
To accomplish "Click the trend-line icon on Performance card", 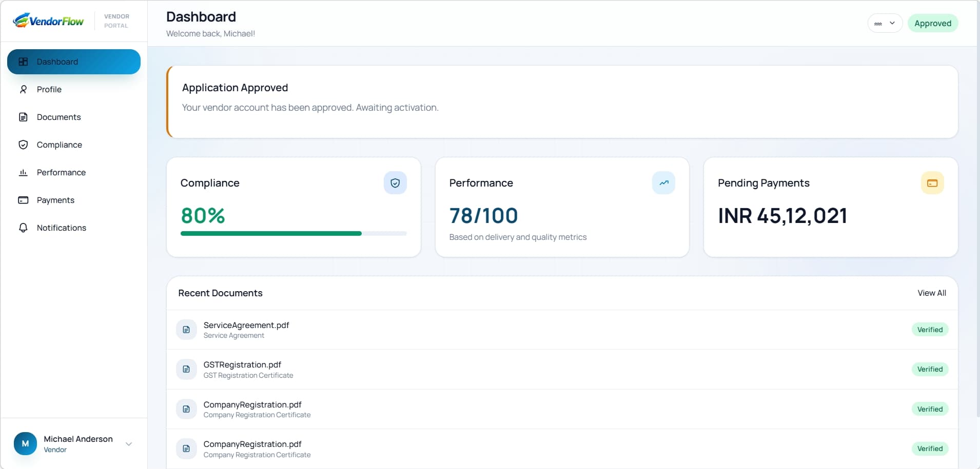I will [663, 182].
